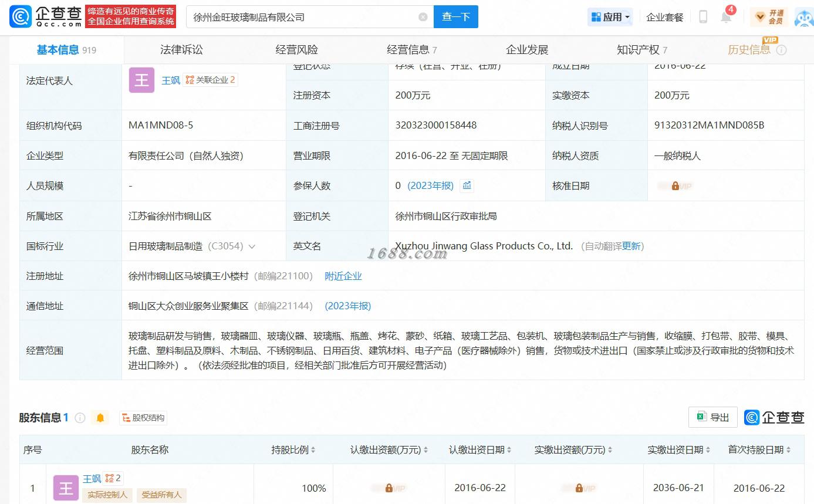
Task: Click the VIP lock in 认缴出资额 cell
Action: pos(389,488)
